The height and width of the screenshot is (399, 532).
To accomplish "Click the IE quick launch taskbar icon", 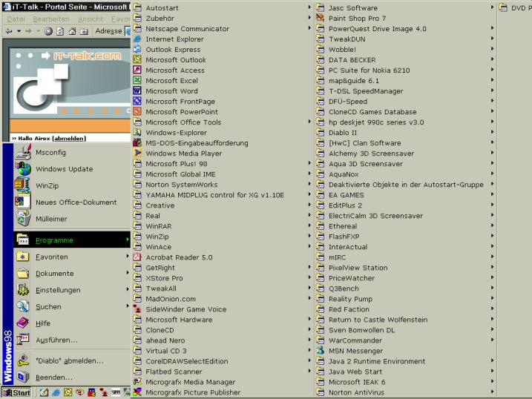I will click(x=56, y=392).
